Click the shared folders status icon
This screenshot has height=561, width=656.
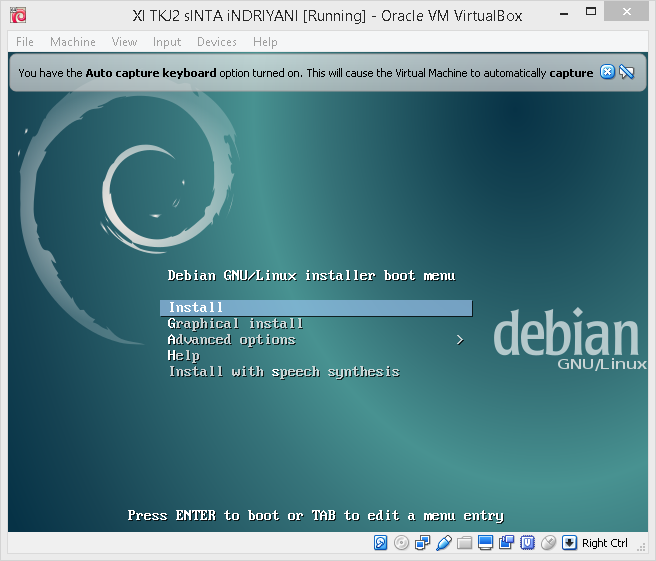(x=464, y=543)
